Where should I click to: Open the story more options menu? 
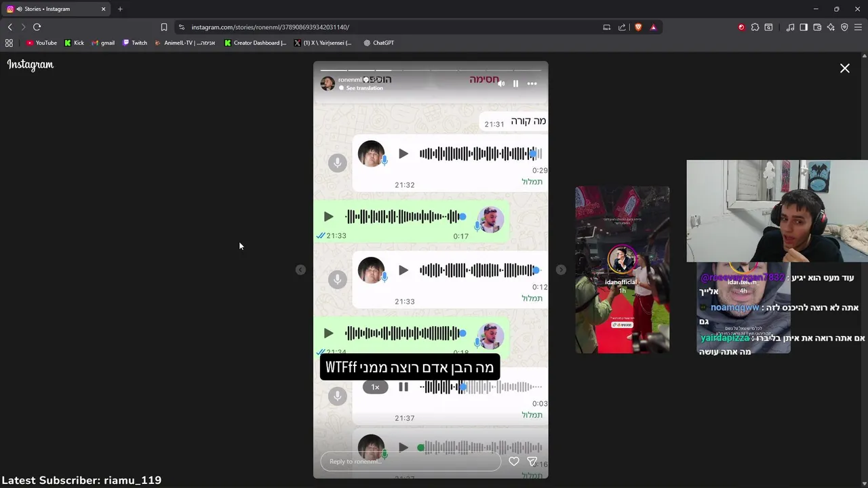(532, 83)
